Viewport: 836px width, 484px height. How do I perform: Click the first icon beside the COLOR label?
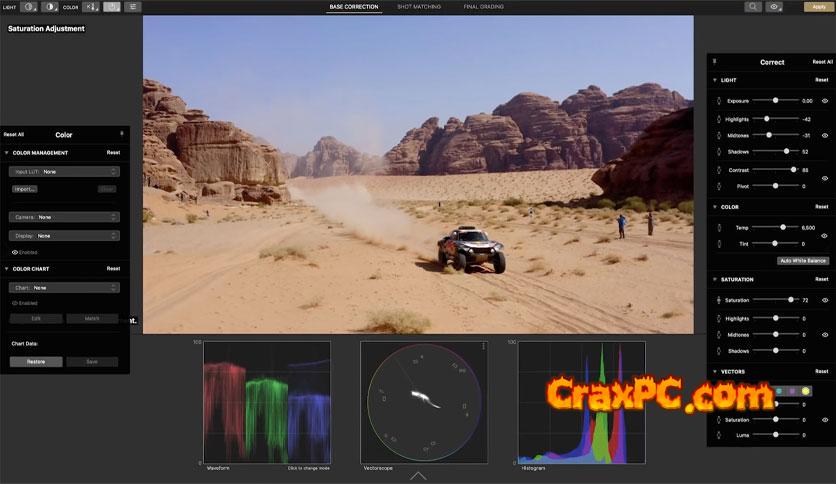click(90, 7)
